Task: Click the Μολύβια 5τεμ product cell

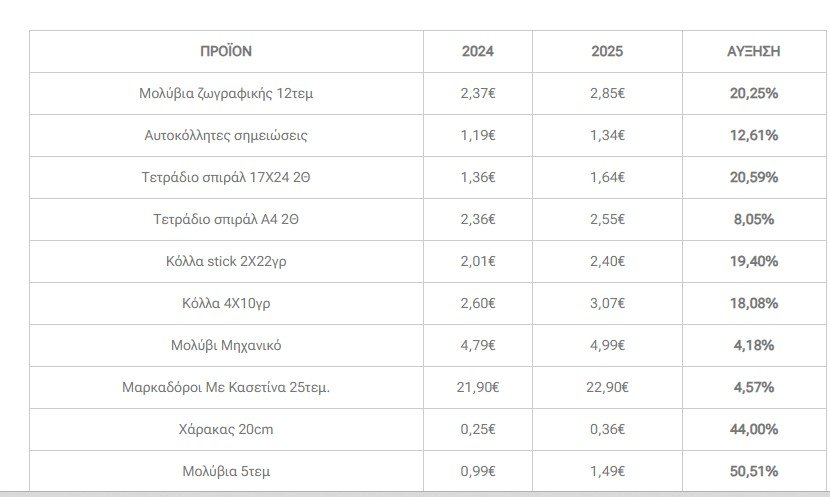Action: [226, 471]
